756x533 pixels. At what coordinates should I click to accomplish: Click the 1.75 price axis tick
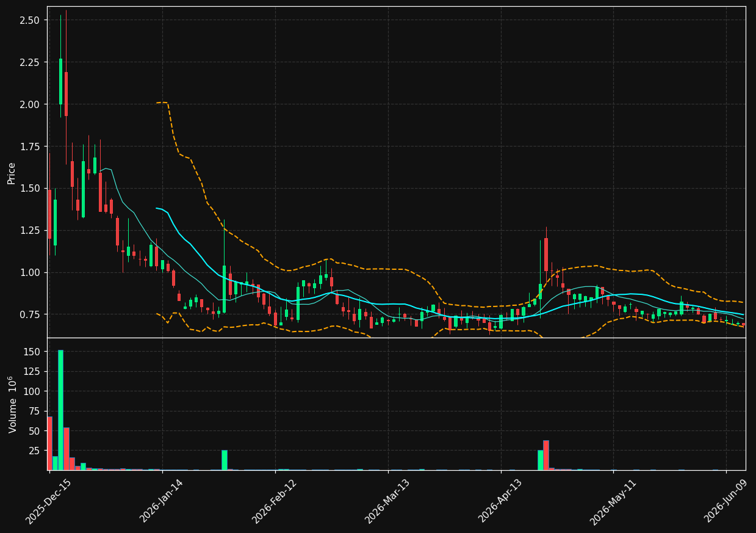point(29,147)
